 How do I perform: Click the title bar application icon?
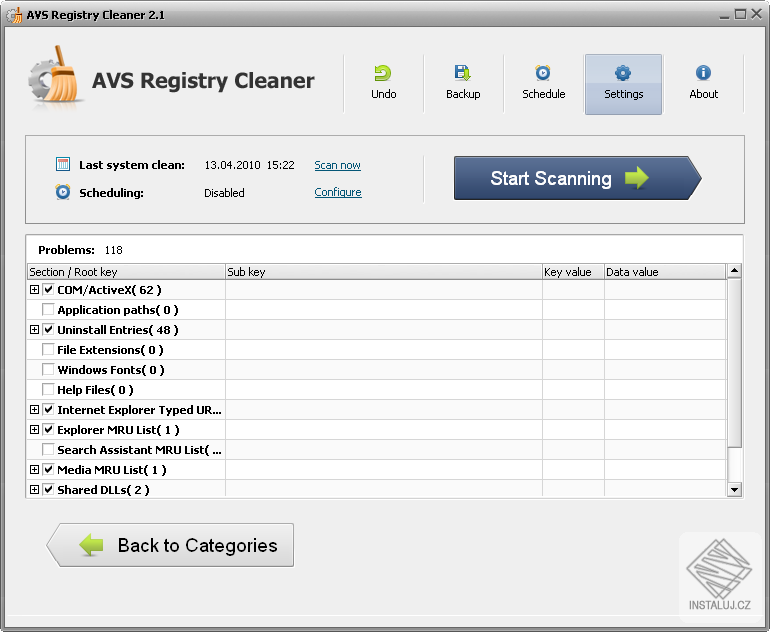(x=14, y=15)
